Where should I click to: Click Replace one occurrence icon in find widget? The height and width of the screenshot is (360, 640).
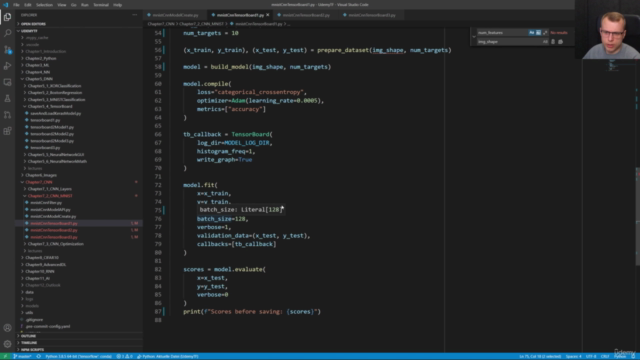pyautogui.click(x=553, y=42)
